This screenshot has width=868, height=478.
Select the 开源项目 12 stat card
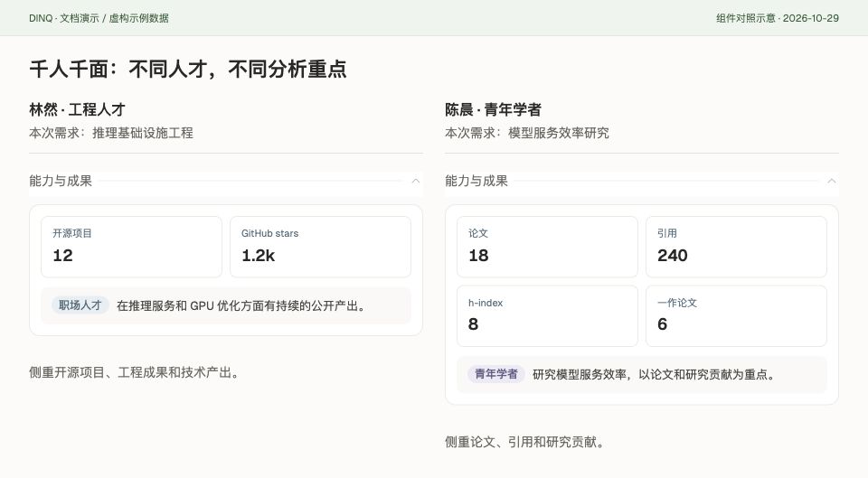point(132,247)
